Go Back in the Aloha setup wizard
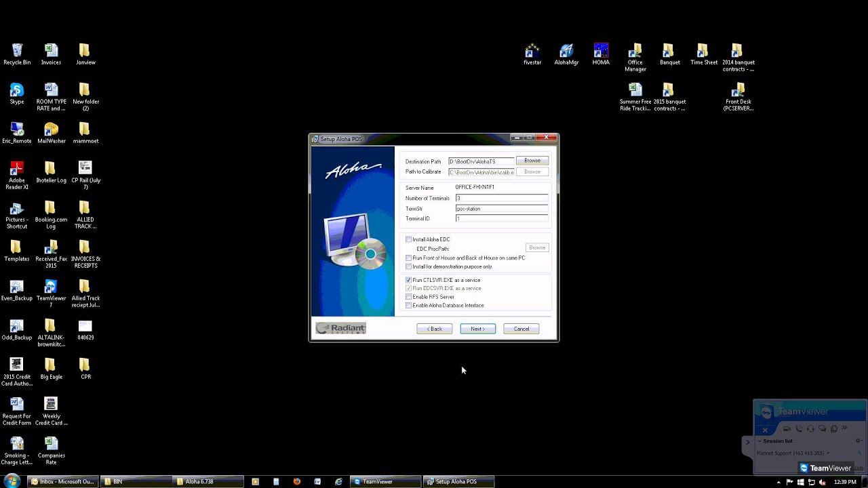The width and height of the screenshot is (868, 488). point(435,329)
